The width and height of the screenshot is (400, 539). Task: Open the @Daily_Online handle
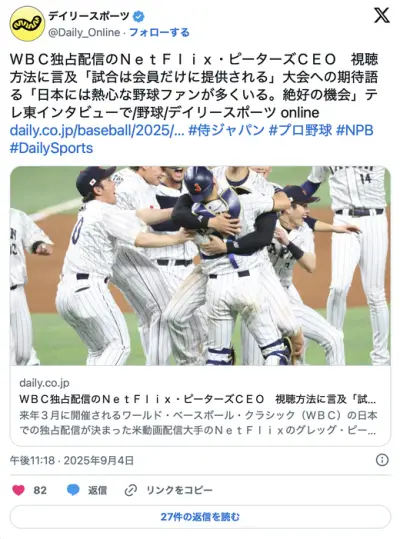pos(84,32)
